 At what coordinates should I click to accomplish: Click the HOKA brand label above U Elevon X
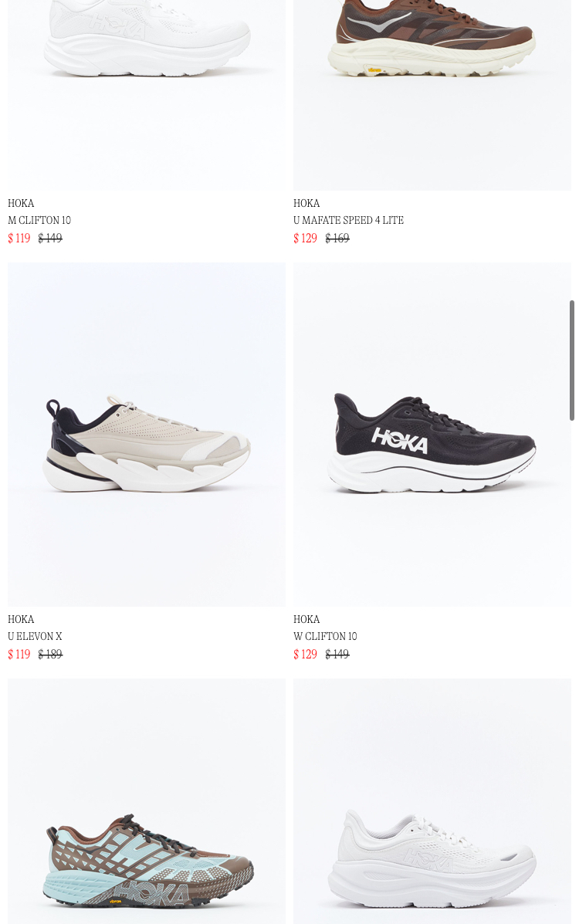pos(21,619)
